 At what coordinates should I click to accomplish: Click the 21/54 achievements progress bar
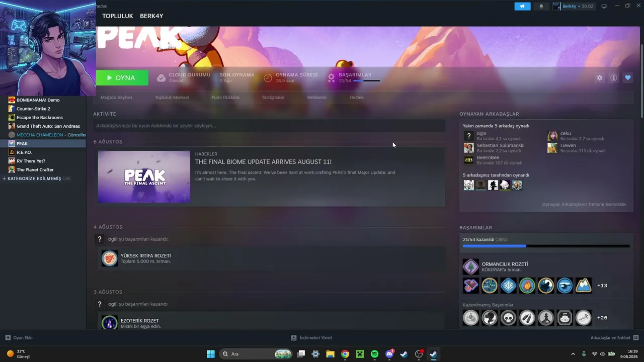pyautogui.click(x=546, y=246)
